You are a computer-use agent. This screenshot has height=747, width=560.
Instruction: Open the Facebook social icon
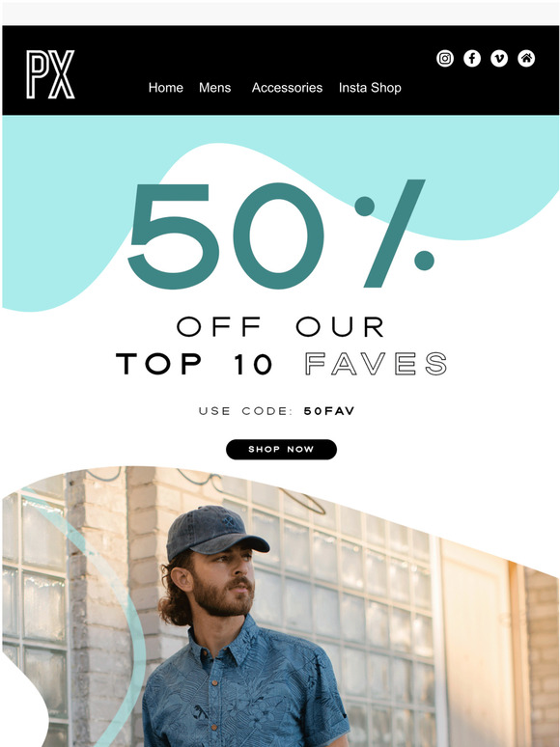tap(472, 59)
